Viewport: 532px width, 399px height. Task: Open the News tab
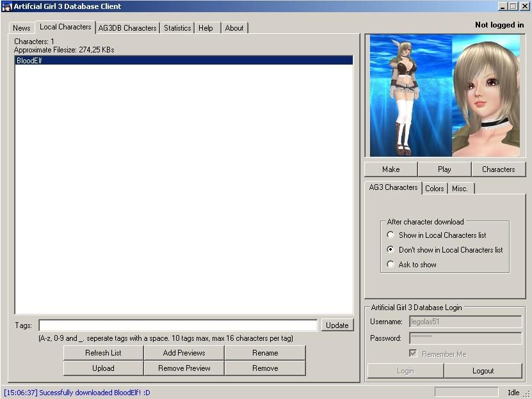[x=21, y=27]
